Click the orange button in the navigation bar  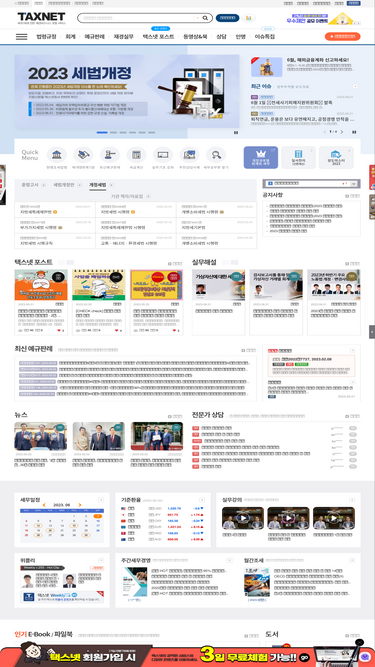pos(342,37)
